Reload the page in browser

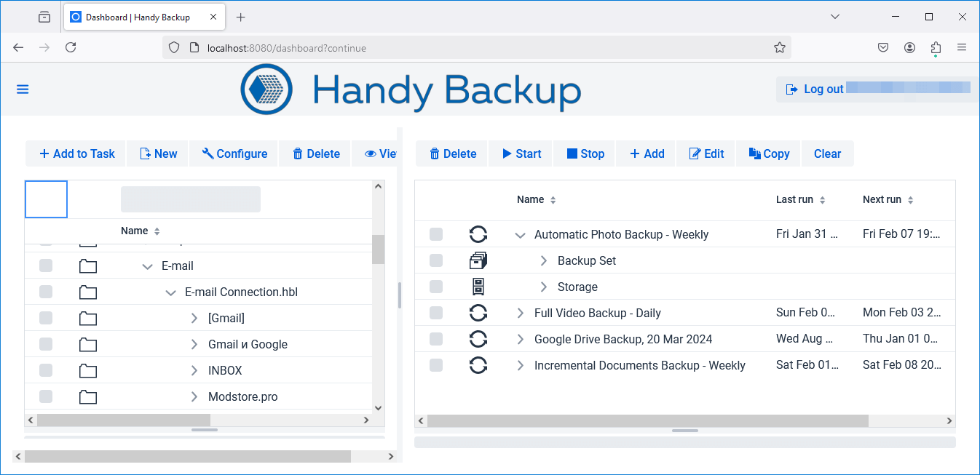click(71, 47)
